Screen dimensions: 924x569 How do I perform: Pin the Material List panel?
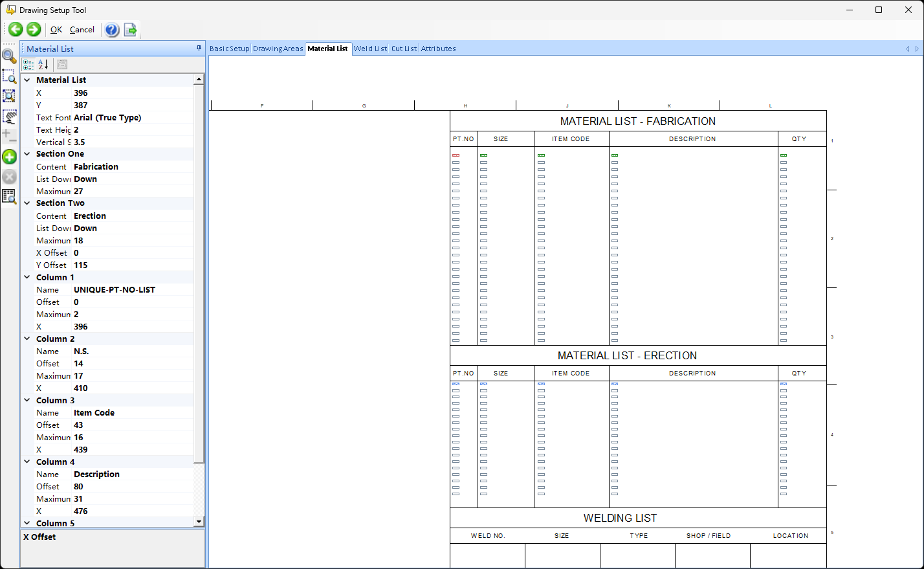point(199,49)
